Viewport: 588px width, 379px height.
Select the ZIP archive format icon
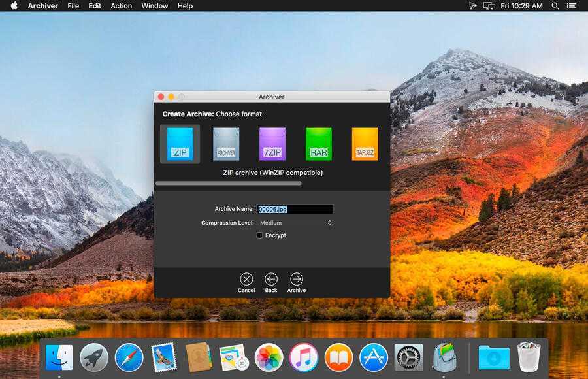(180, 144)
